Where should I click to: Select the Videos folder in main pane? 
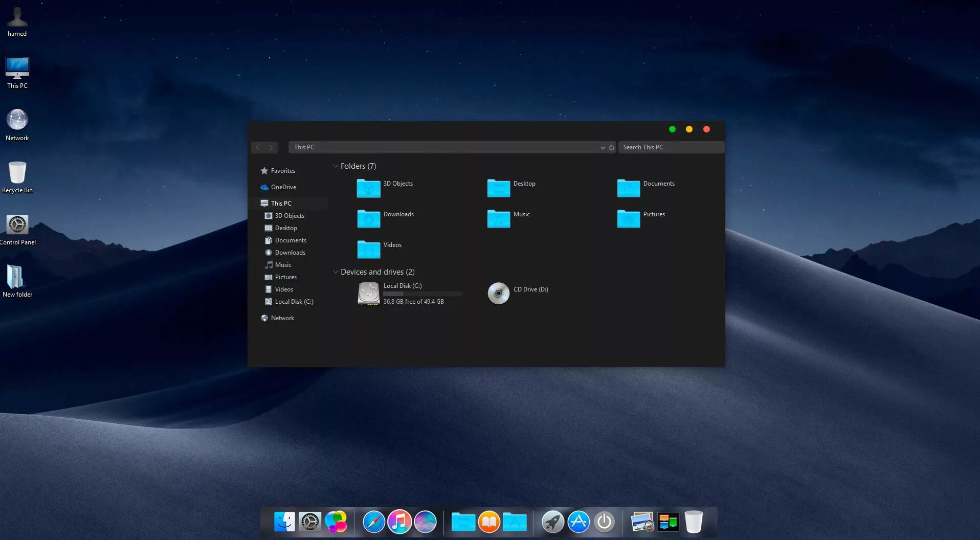point(380,250)
